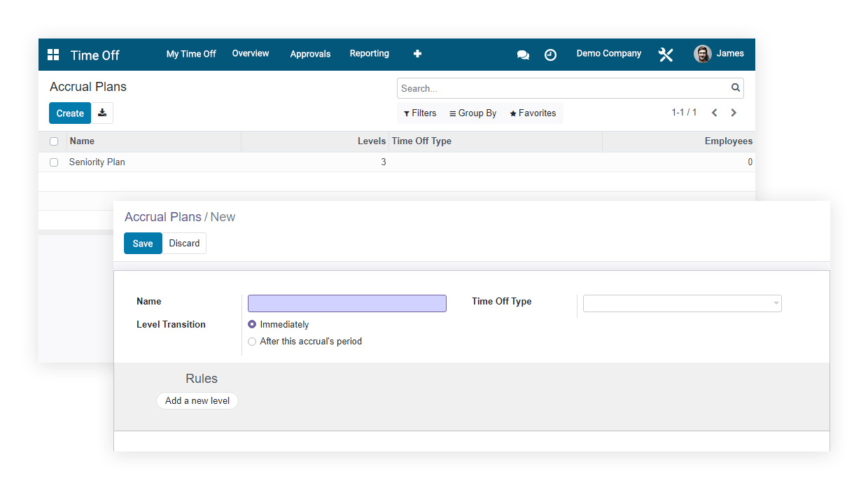The height and width of the screenshot is (490, 868).
Task: Sort by the Employees column header
Action: tap(678, 141)
